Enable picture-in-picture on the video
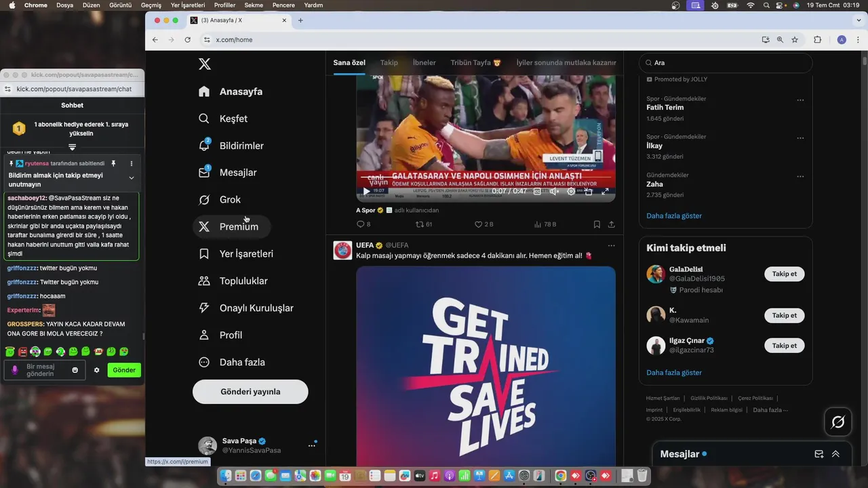Screen dimensions: 868x488 pos(588,192)
